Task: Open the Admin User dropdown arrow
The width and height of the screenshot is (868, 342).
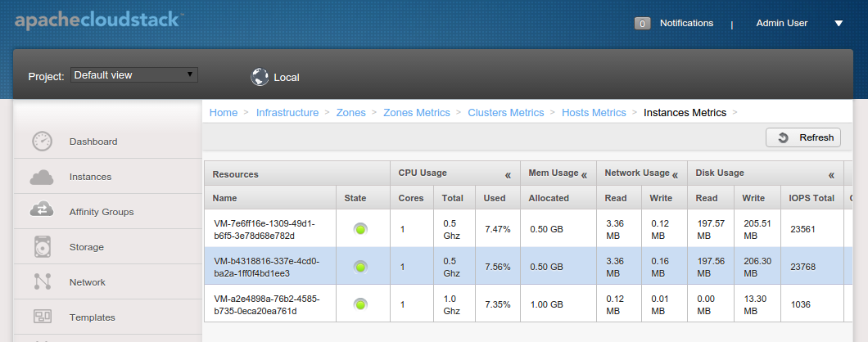Action: [x=838, y=23]
